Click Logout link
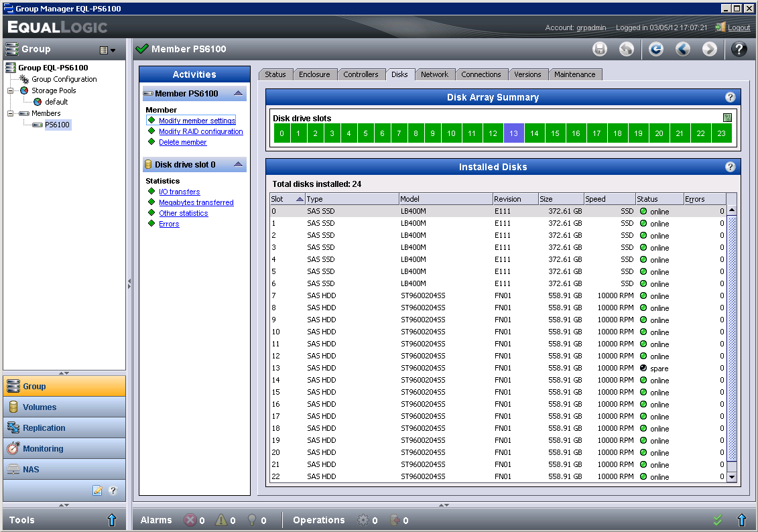 (739, 27)
